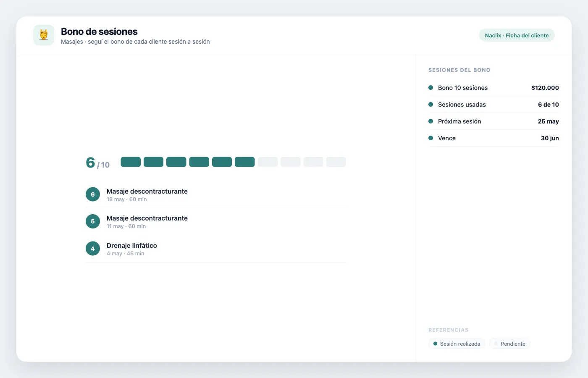Image resolution: width=588 pixels, height=378 pixels.
Task: Open Masaje descontracturante from 18 may
Action: pos(216,194)
